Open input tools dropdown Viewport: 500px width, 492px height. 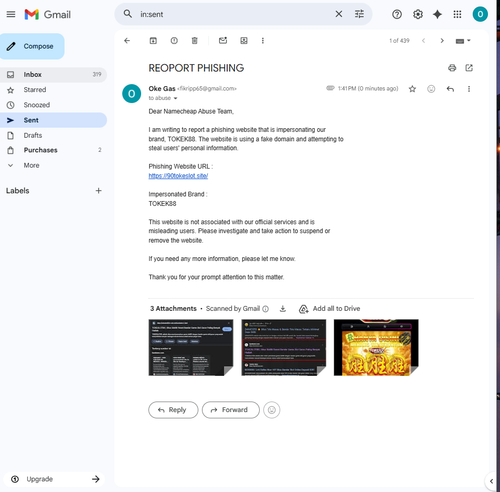coord(463,41)
